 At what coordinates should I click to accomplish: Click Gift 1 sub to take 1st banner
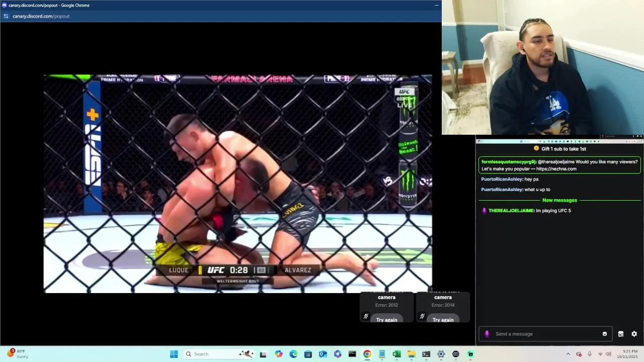click(559, 149)
